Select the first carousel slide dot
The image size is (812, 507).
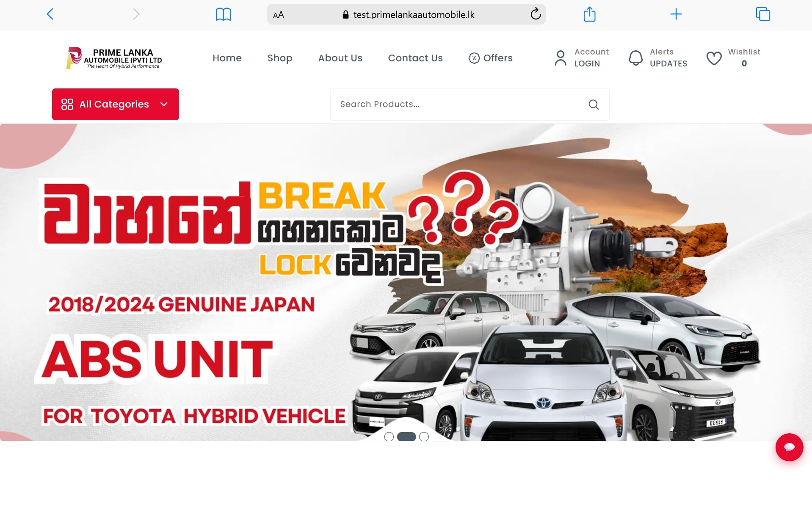coord(389,437)
